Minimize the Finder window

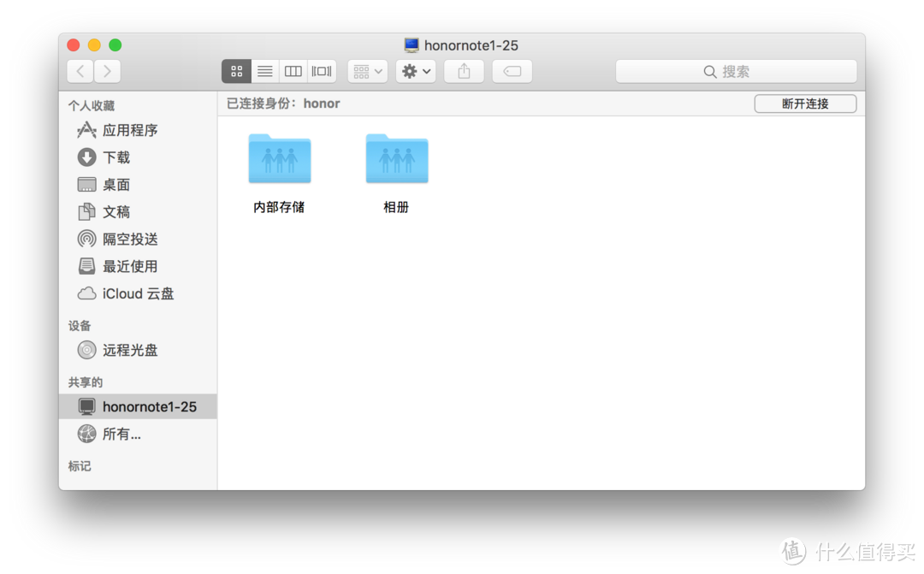point(94,45)
